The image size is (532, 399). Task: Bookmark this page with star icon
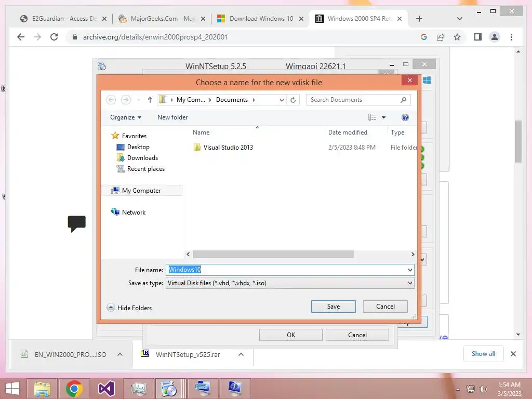coord(457,37)
